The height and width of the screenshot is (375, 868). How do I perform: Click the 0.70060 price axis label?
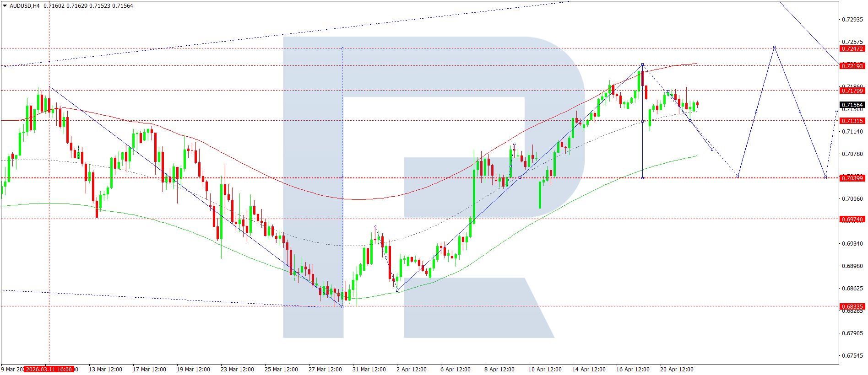tap(852, 199)
